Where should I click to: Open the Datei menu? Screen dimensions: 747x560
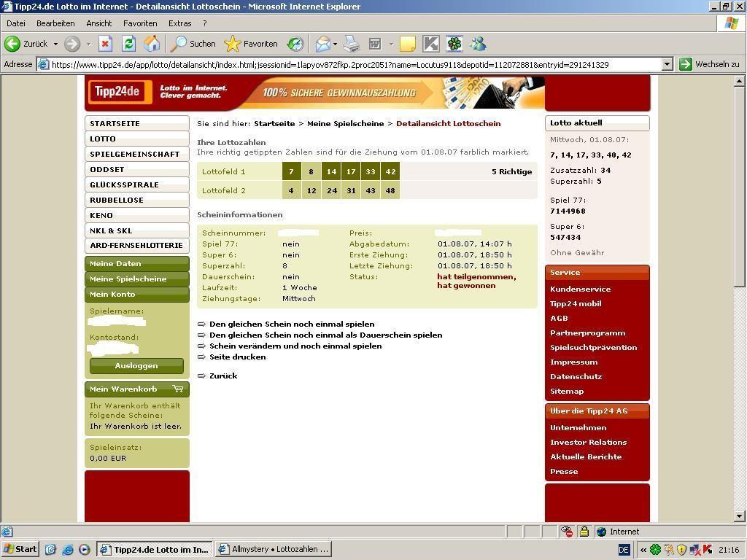click(x=16, y=23)
